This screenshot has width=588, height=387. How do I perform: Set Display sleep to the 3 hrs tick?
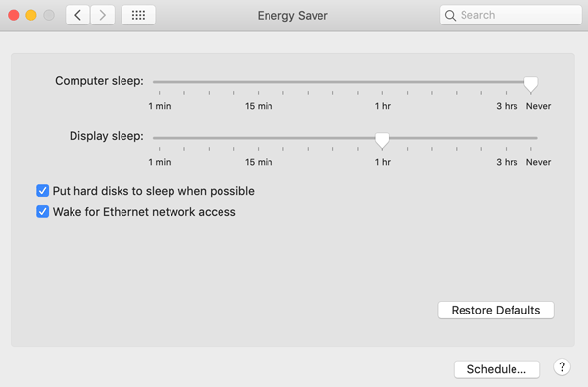[506, 138]
